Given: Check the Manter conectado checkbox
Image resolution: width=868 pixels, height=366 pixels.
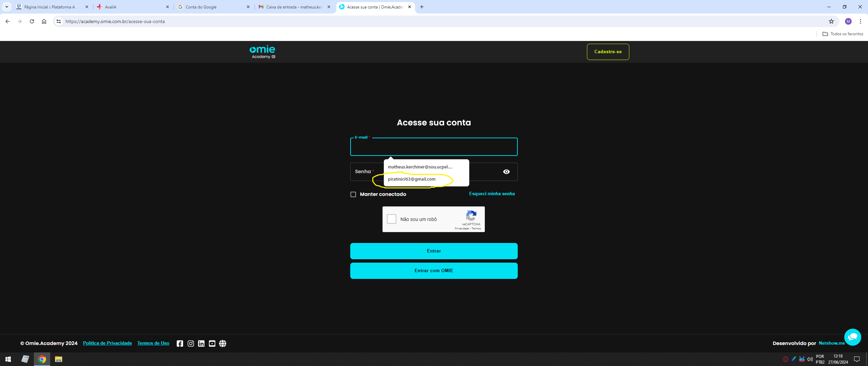Looking at the screenshot, I should [353, 194].
